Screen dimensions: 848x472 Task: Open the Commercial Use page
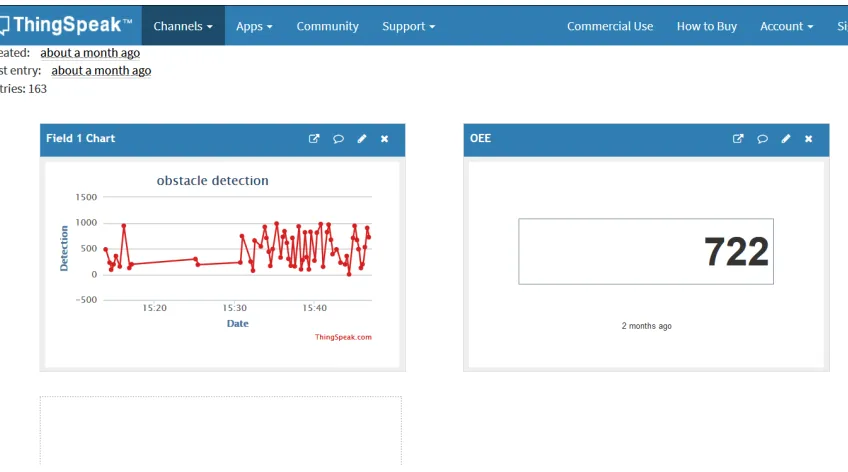pos(610,26)
